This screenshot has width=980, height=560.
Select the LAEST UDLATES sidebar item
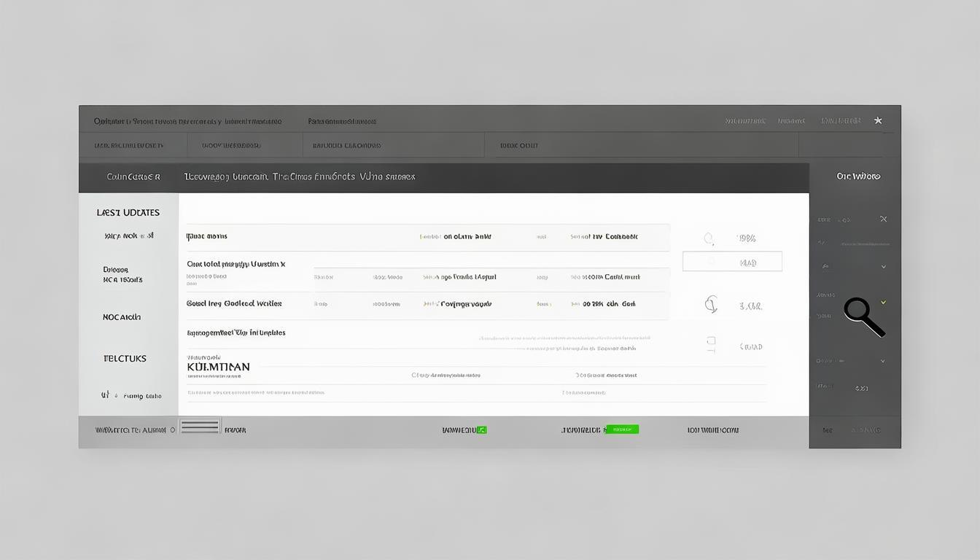pyautogui.click(x=128, y=213)
